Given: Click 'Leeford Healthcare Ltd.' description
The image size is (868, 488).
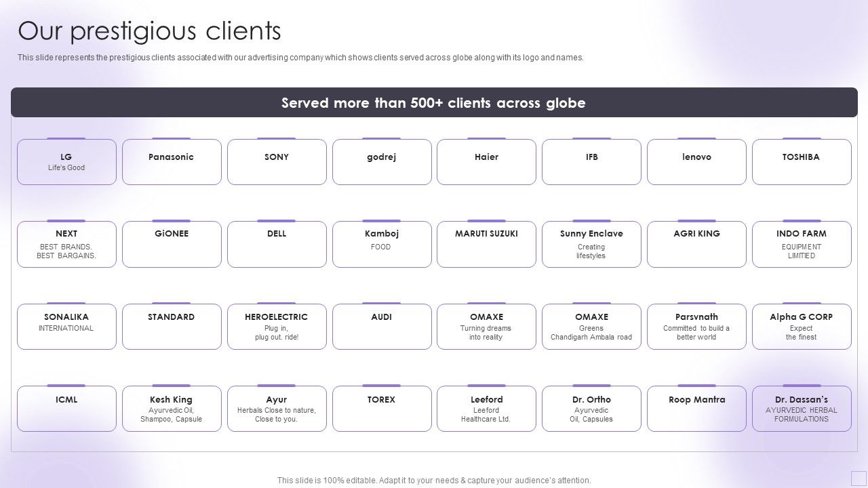Looking at the screenshot, I should tap(486, 415).
